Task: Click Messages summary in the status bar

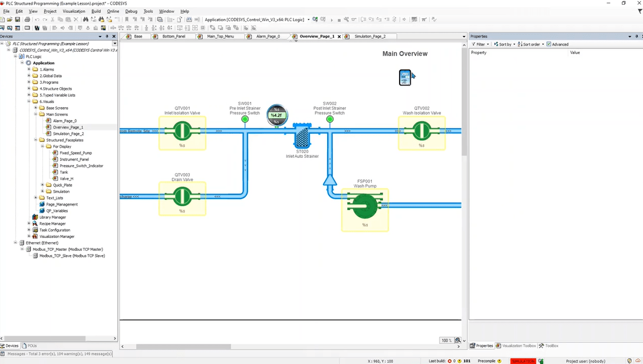Action: click(x=57, y=354)
